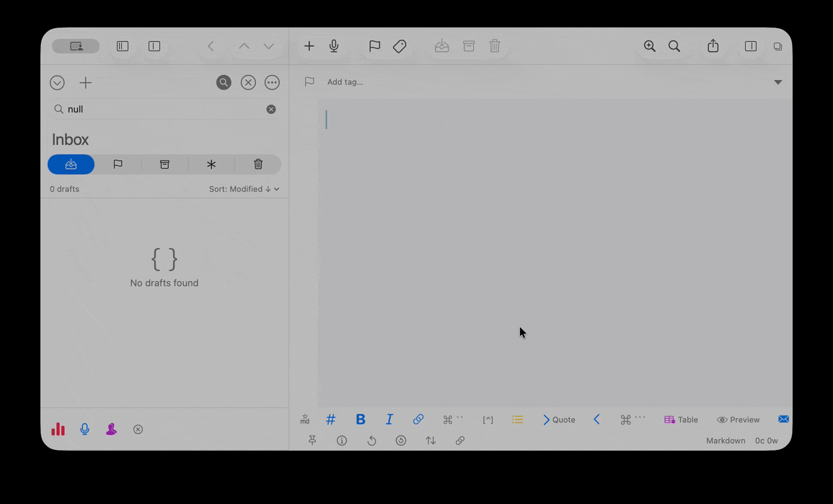The image size is (833, 504).
Task: Expand the circled chevron-down menu
Action: (58, 82)
